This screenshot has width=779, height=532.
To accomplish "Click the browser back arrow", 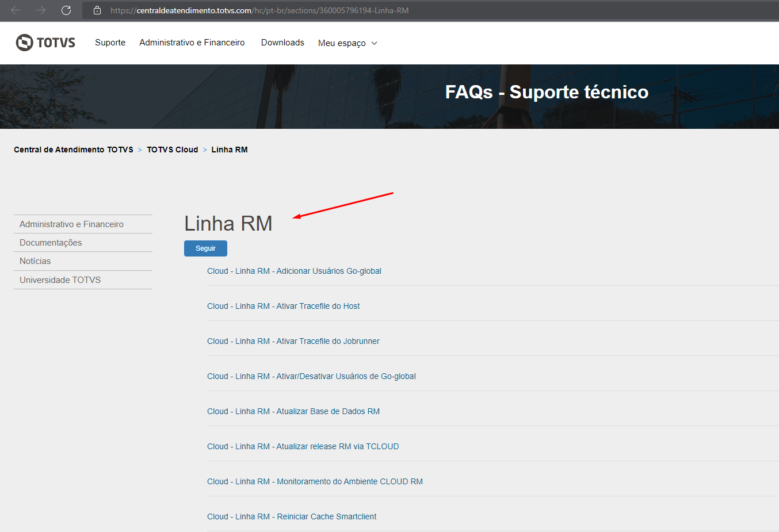I will pos(16,10).
